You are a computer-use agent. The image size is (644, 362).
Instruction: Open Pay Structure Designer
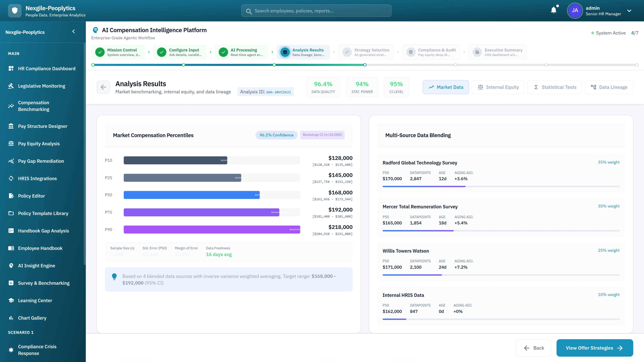tap(42, 126)
